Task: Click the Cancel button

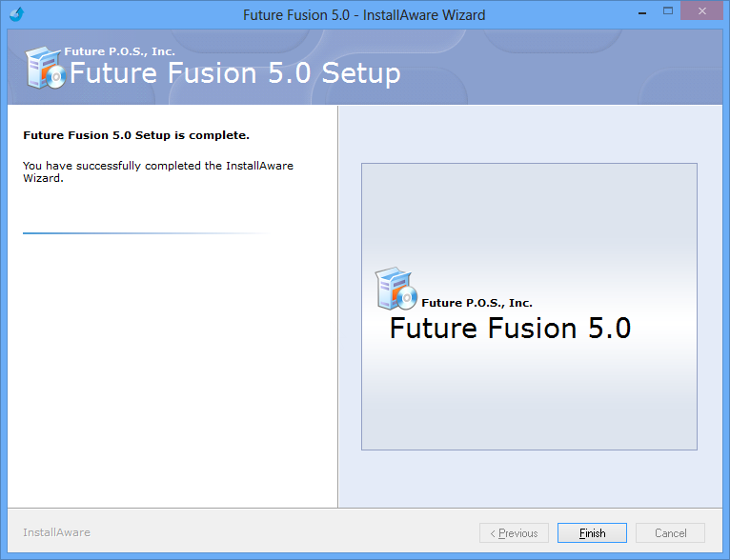Action: (670, 532)
